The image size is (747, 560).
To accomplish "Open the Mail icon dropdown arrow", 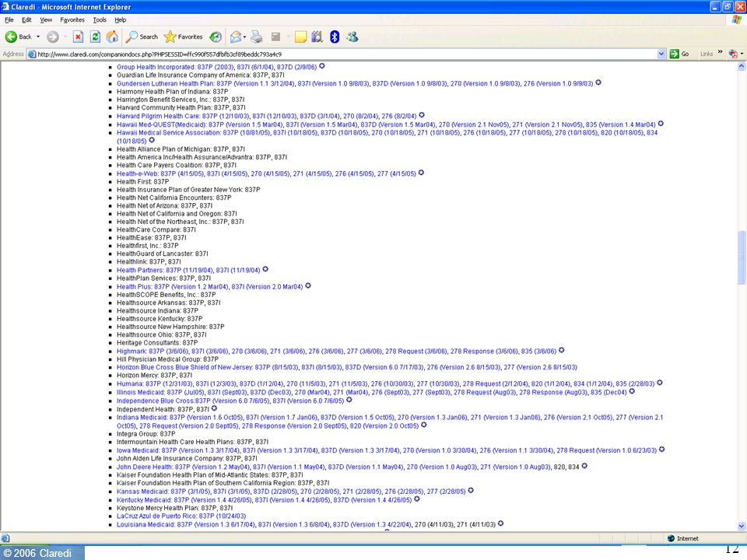I will pyautogui.click(x=244, y=37).
